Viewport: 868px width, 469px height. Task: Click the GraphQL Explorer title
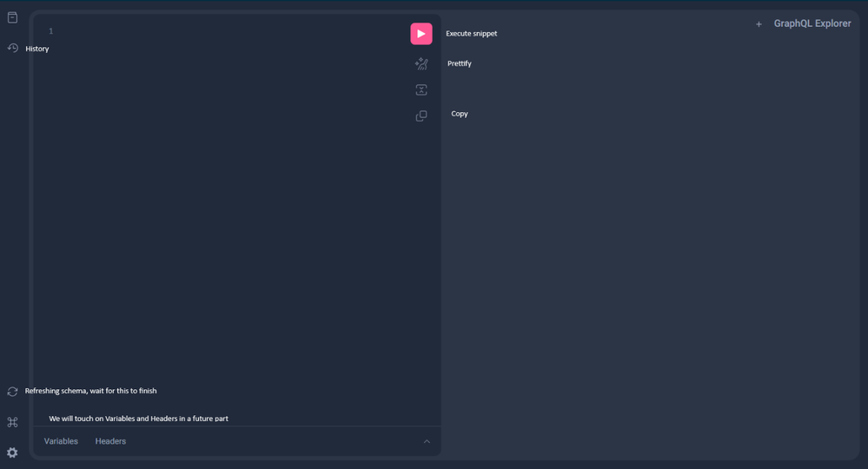(x=812, y=23)
